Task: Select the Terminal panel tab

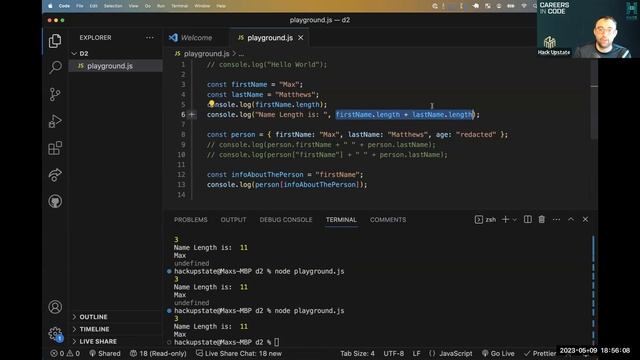Action: [341, 220]
